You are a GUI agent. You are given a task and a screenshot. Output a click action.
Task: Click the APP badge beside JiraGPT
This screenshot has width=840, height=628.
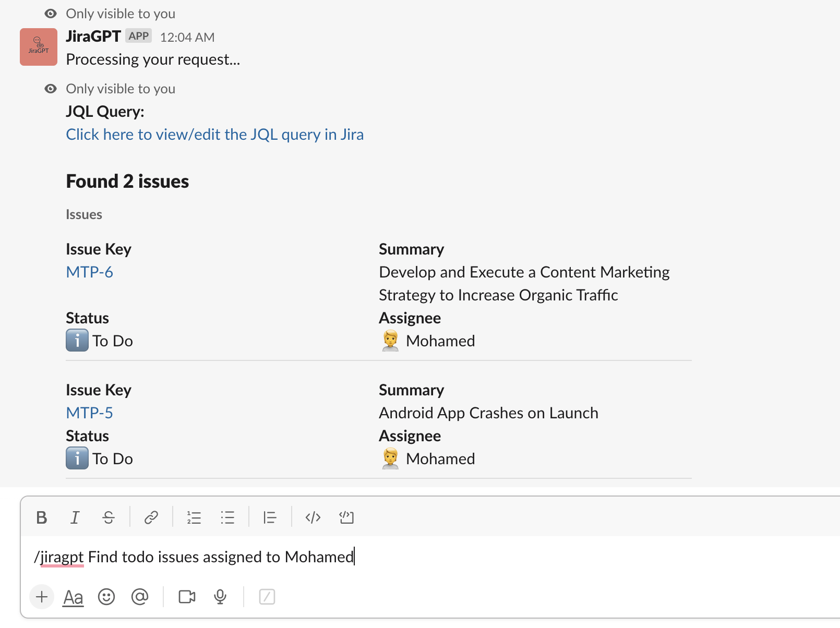pos(139,36)
